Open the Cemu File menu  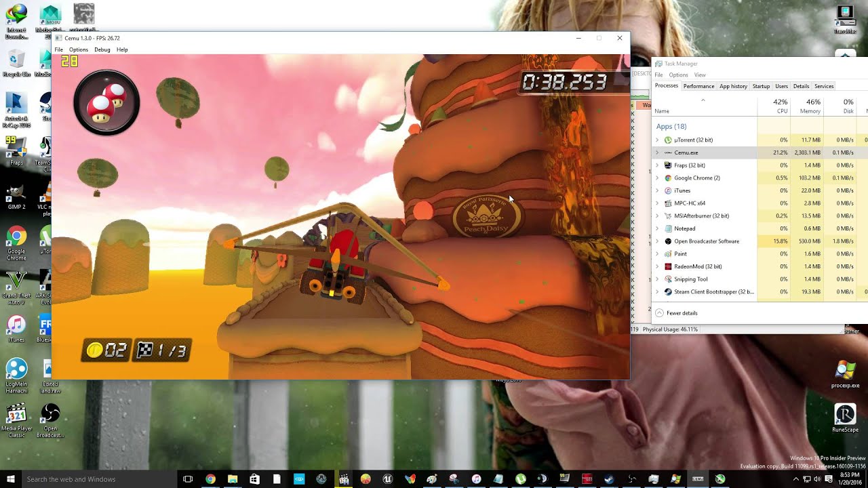click(x=59, y=49)
